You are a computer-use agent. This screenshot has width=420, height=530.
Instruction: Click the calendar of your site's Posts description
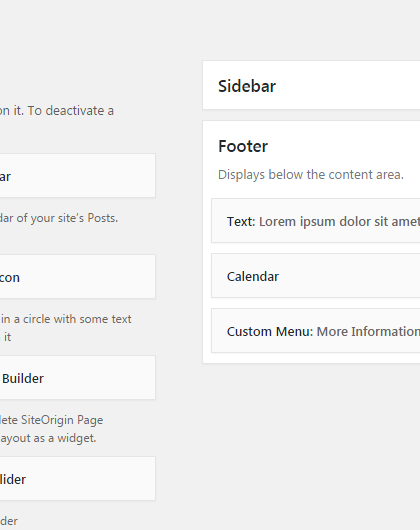coord(59,218)
